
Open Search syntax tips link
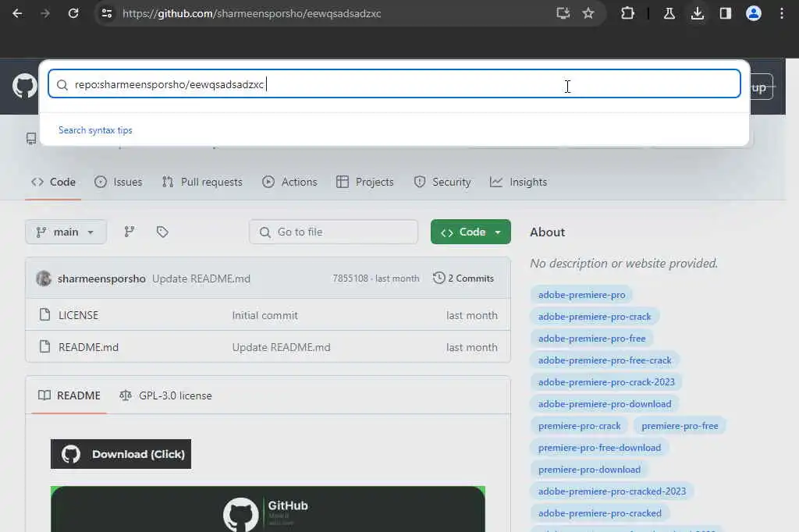[x=95, y=130]
